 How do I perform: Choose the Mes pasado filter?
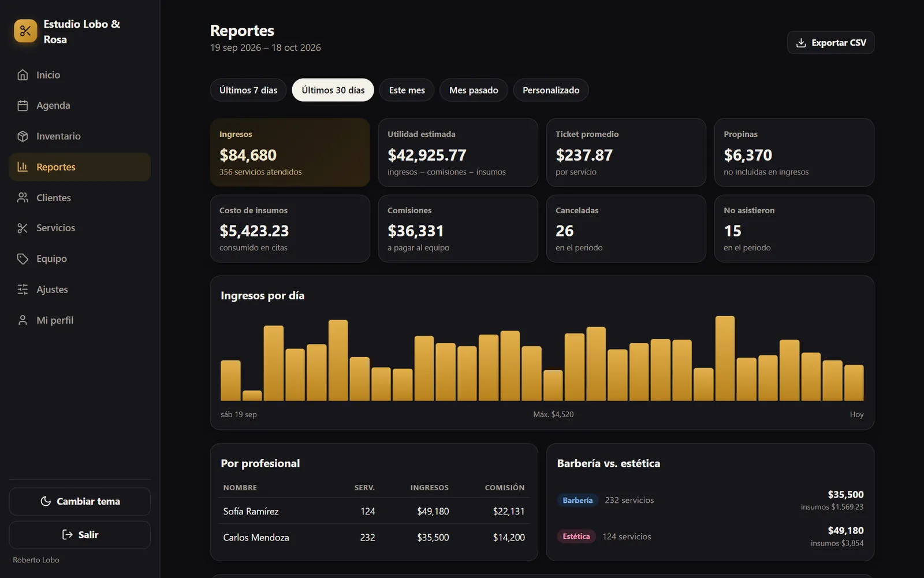point(474,90)
